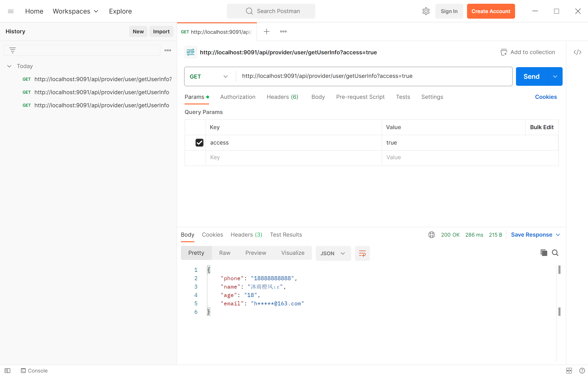Collapse the Today history group
This screenshot has width=588, height=376.
tap(9, 66)
